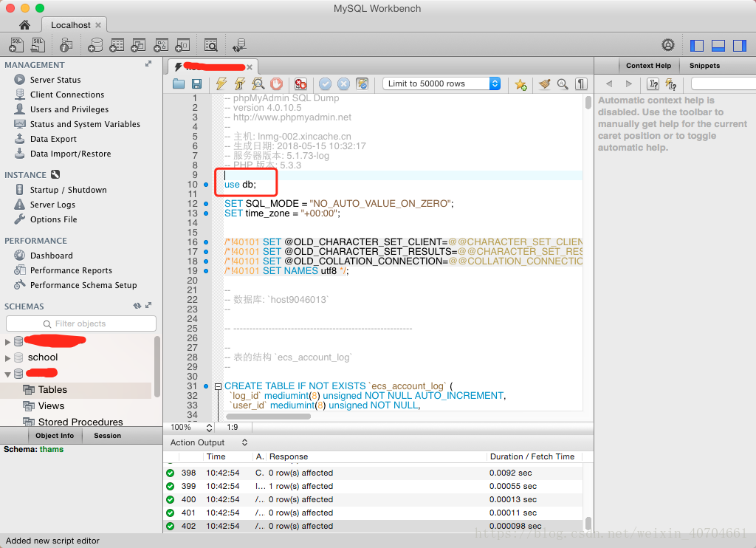Open the object inspector icon
The image size is (756, 548).
click(66, 45)
